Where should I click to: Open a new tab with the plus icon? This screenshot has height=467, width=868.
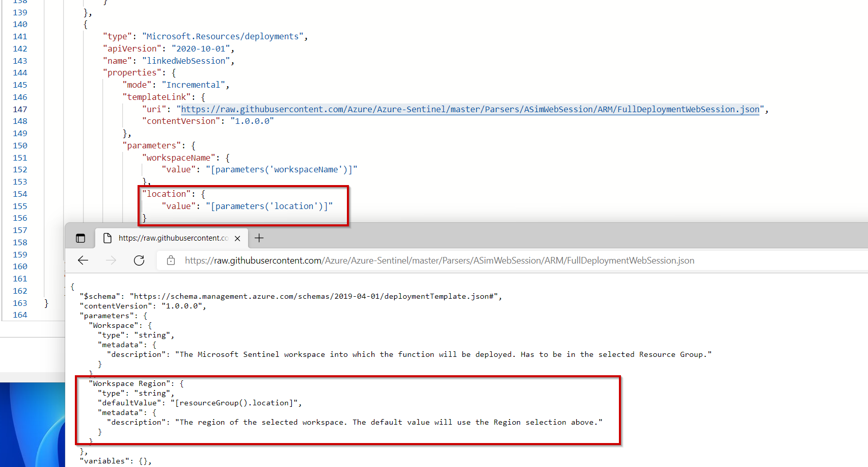(259, 238)
